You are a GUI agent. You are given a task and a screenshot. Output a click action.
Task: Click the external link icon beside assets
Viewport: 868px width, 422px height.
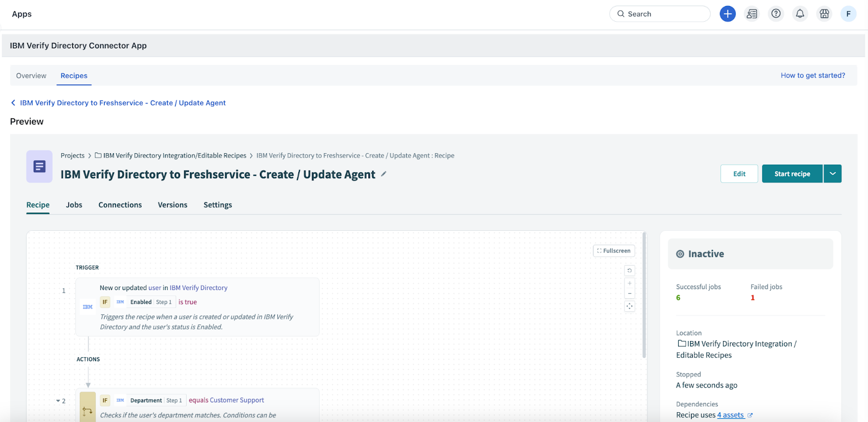(x=750, y=415)
